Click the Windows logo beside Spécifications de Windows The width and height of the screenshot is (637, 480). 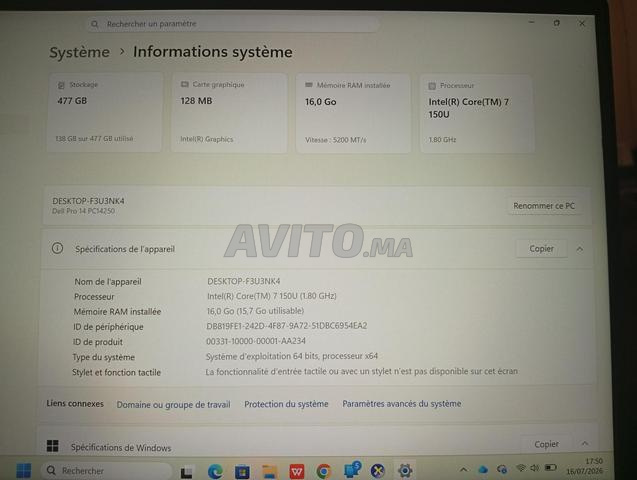[52, 446]
